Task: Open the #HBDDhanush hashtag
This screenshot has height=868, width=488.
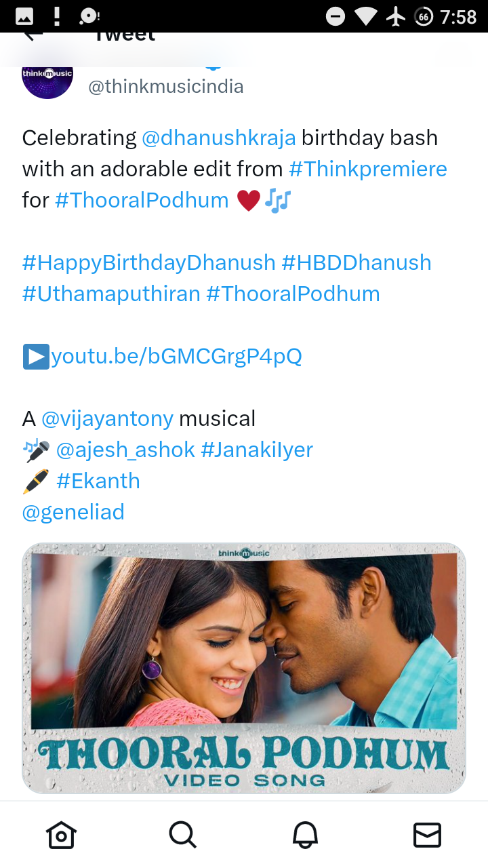Action: pyautogui.click(x=357, y=262)
